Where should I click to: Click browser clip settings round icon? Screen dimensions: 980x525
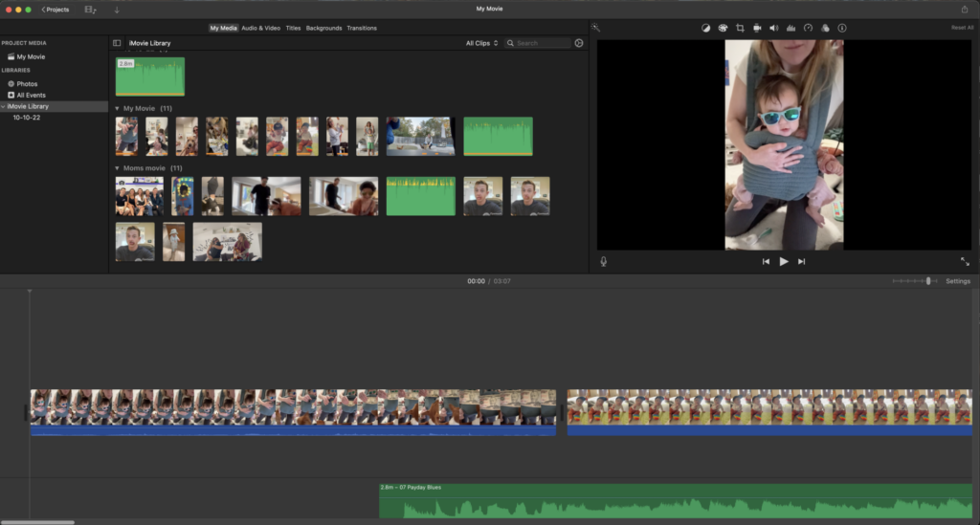(x=579, y=43)
